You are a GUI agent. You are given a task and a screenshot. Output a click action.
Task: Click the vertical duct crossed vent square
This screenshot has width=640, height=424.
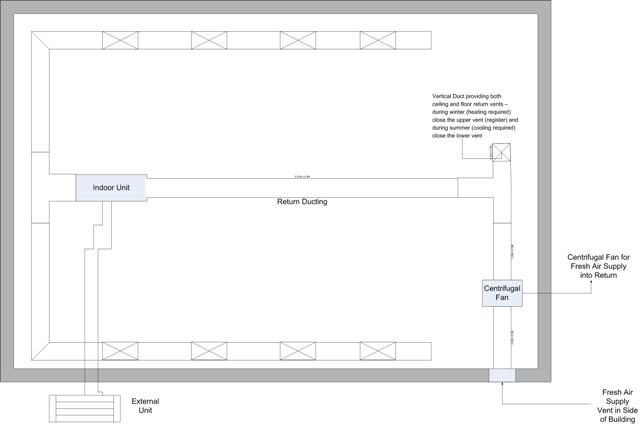click(x=501, y=152)
